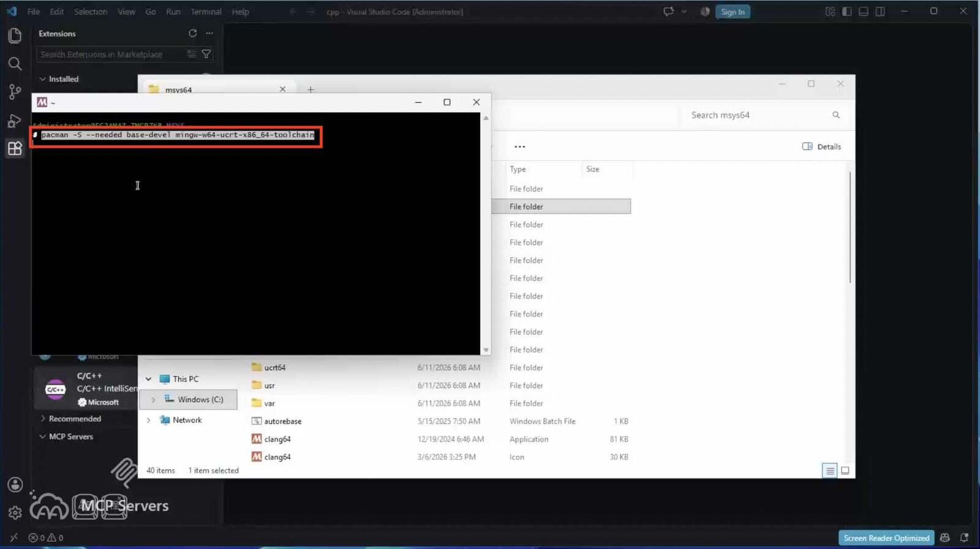
Task: Open Extensions panel more actions menu
Action: [x=209, y=33]
